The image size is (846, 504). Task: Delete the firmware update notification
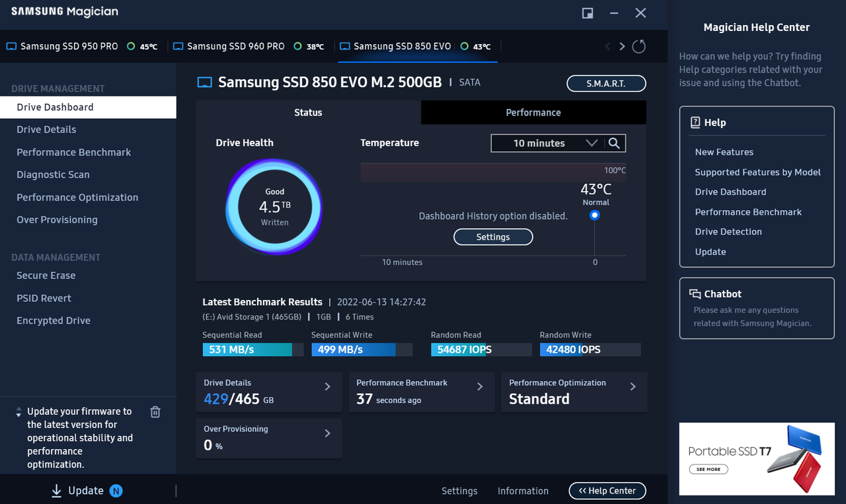155,412
